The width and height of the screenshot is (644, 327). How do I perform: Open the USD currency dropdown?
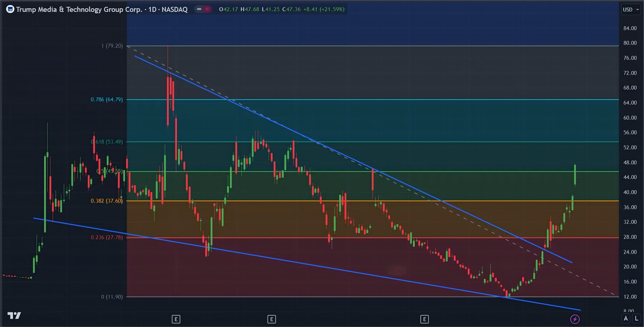click(x=631, y=9)
